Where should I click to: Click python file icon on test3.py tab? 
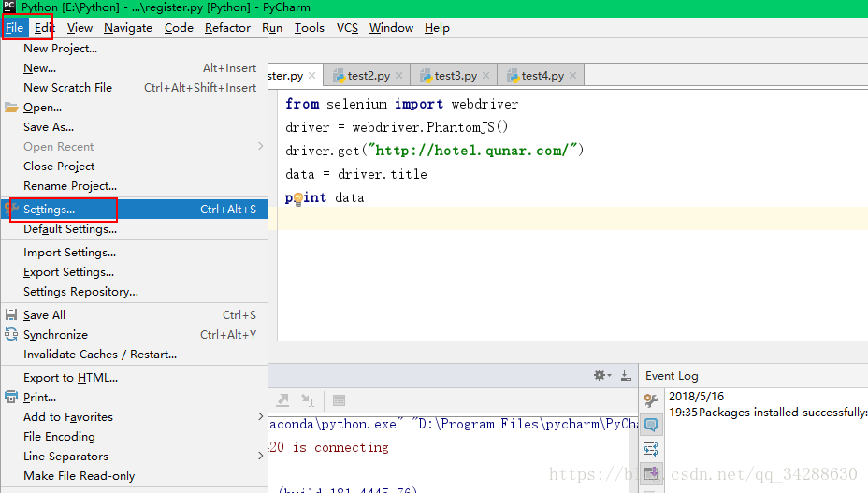tap(426, 76)
